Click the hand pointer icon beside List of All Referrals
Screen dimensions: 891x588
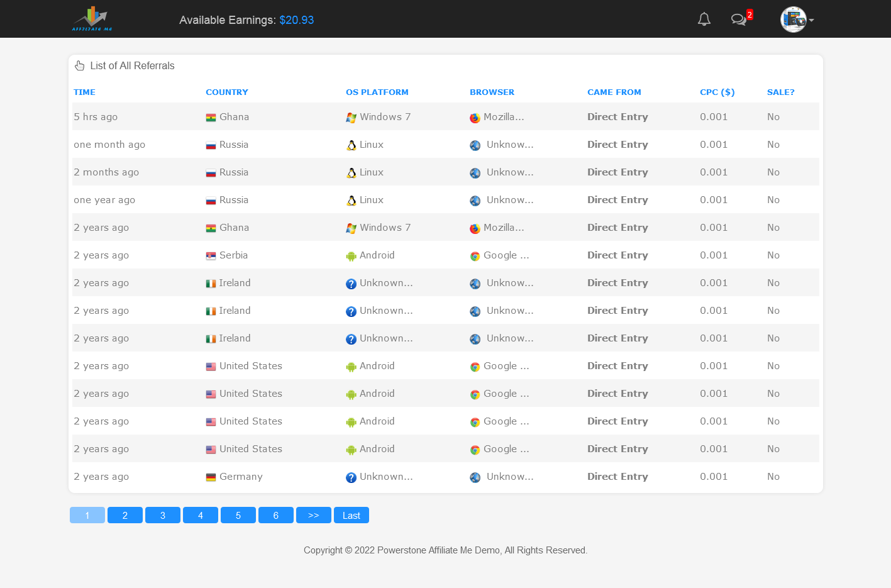80,66
